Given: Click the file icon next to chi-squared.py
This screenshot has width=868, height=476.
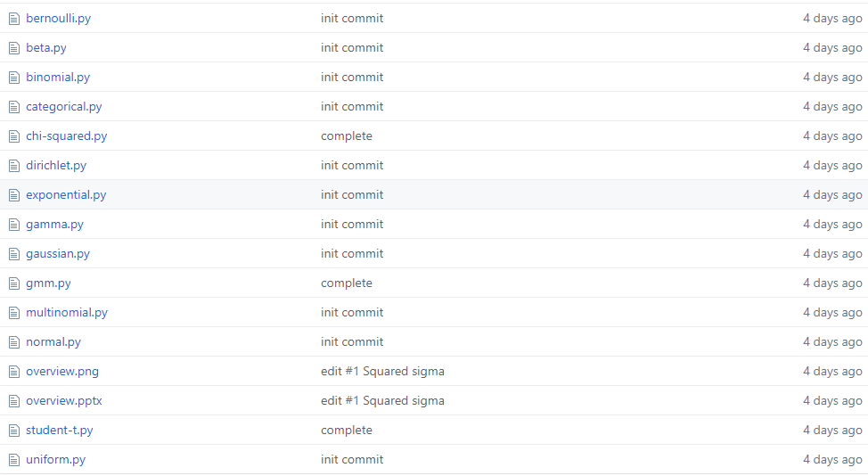Looking at the screenshot, I should click(14, 136).
